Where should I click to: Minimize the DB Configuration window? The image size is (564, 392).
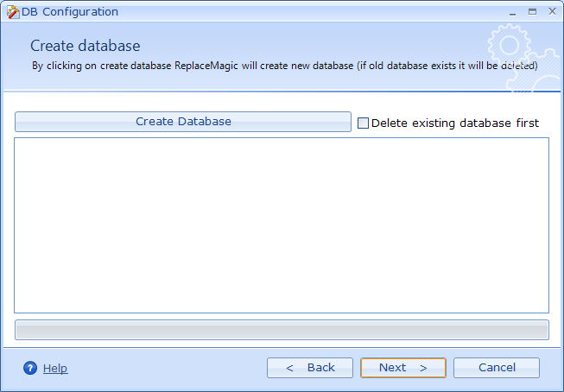pyautogui.click(x=513, y=11)
